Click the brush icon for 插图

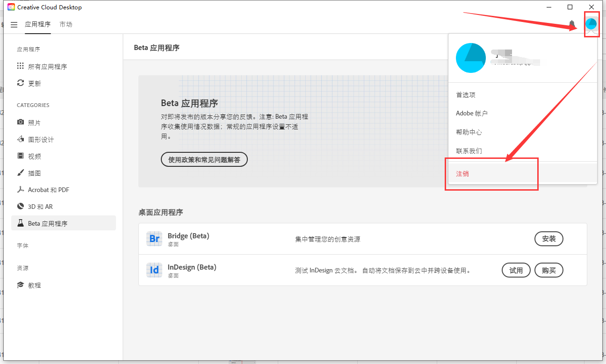coord(21,173)
